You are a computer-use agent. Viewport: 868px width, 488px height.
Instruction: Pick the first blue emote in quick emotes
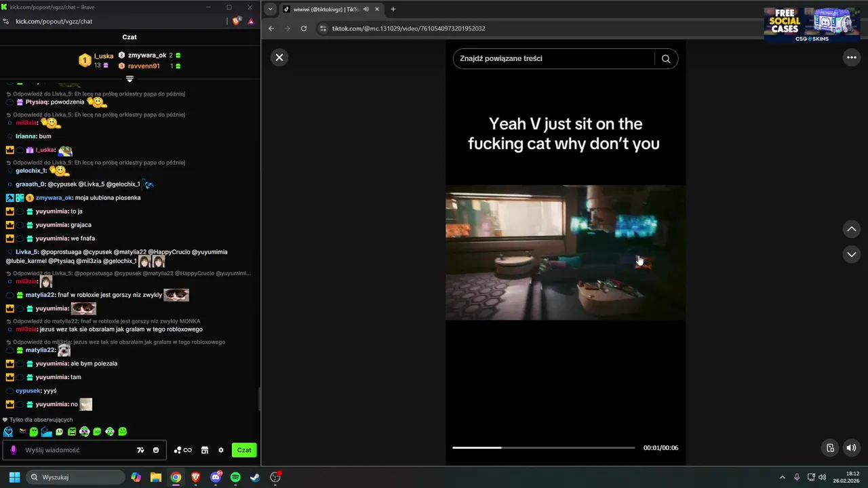8,432
